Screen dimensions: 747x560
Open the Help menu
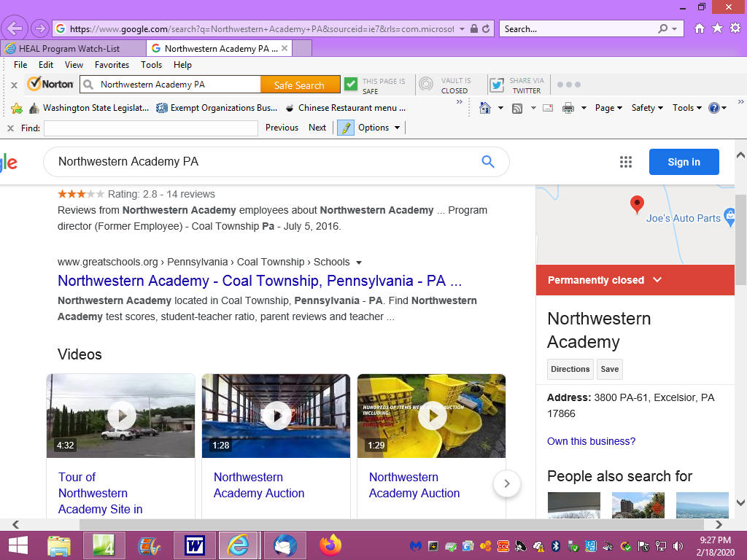[182, 65]
